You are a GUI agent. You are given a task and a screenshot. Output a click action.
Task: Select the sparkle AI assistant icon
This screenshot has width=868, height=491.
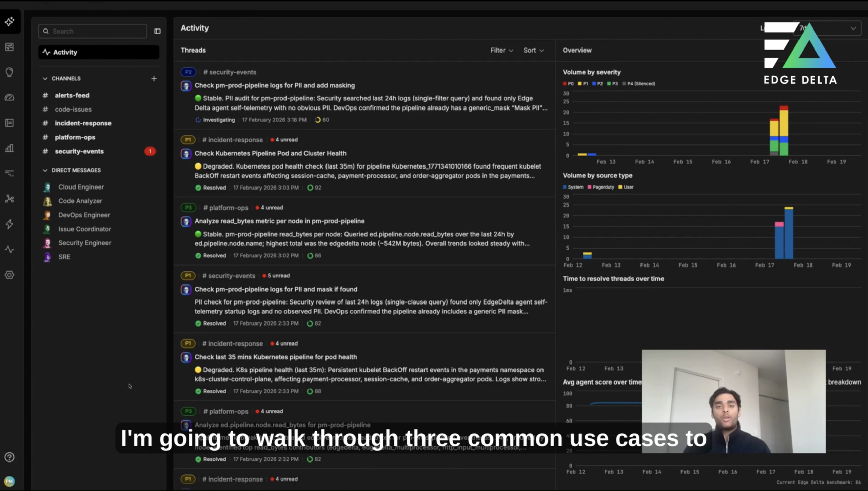(x=9, y=21)
